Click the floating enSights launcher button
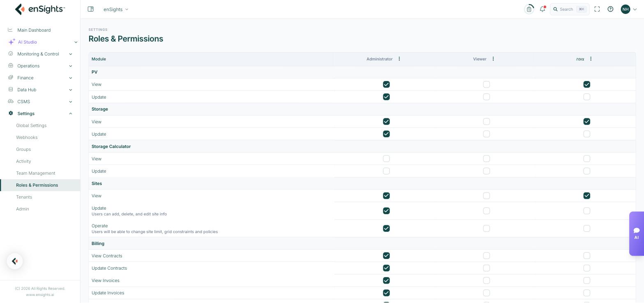The image size is (644, 303). [x=15, y=261]
